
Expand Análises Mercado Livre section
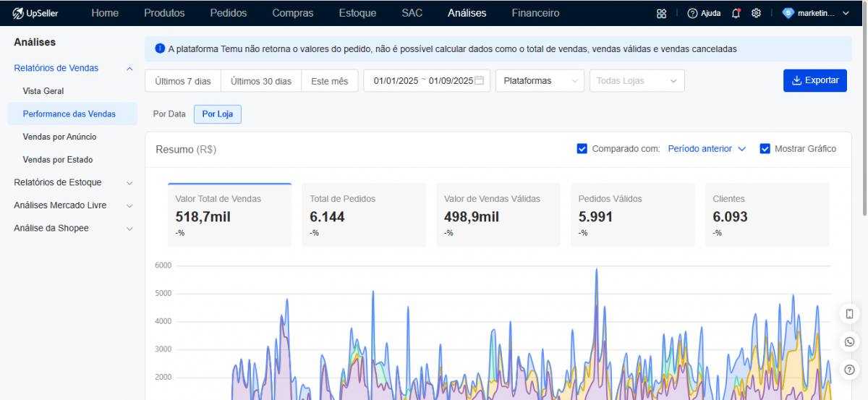72,205
